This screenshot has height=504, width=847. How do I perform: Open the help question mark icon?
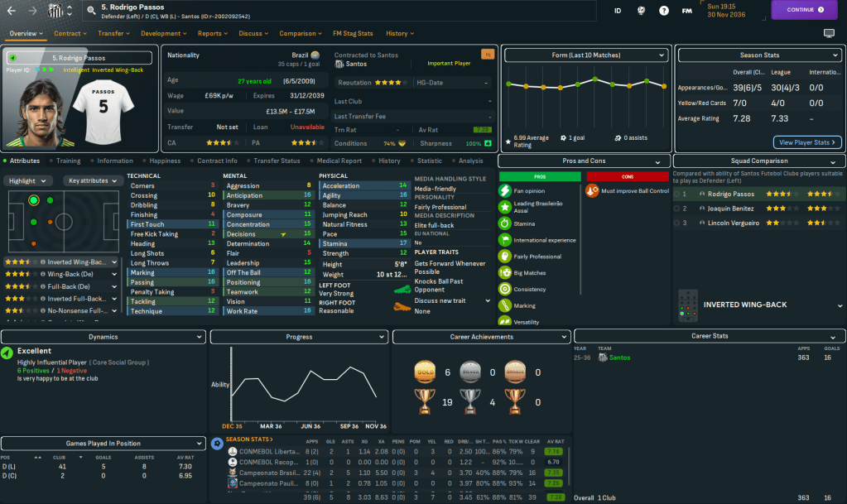coord(663,10)
